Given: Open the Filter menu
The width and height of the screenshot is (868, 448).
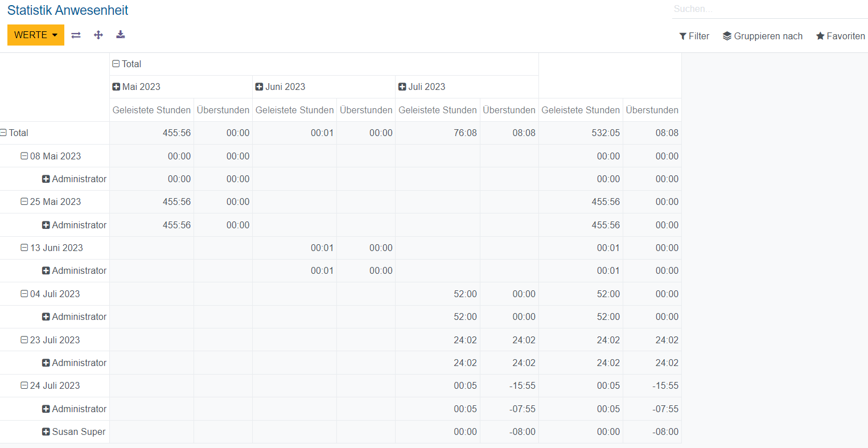Looking at the screenshot, I should (x=694, y=36).
